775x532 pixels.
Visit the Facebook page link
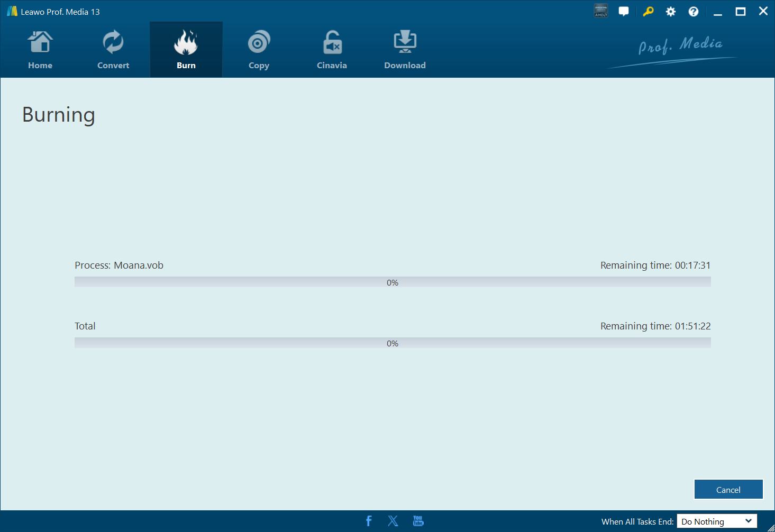pyautogui.click(x=369, y=521)
